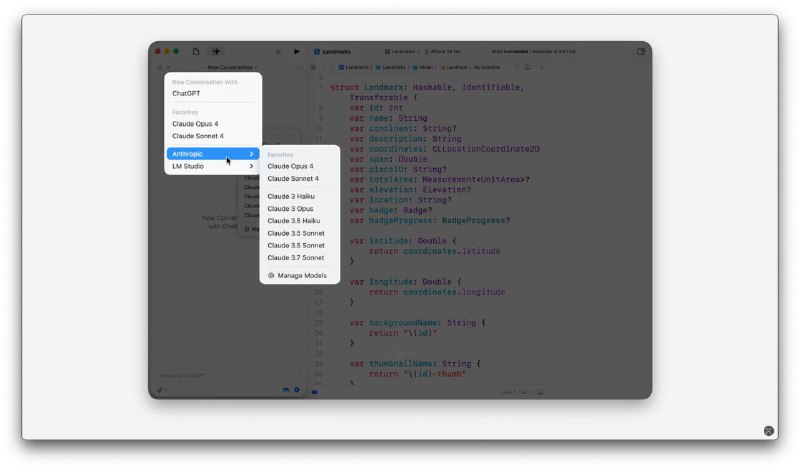Open the New Conversation dropdown
Screen dimensions: 800x469
pyautogui.click(x=232, y=67)
